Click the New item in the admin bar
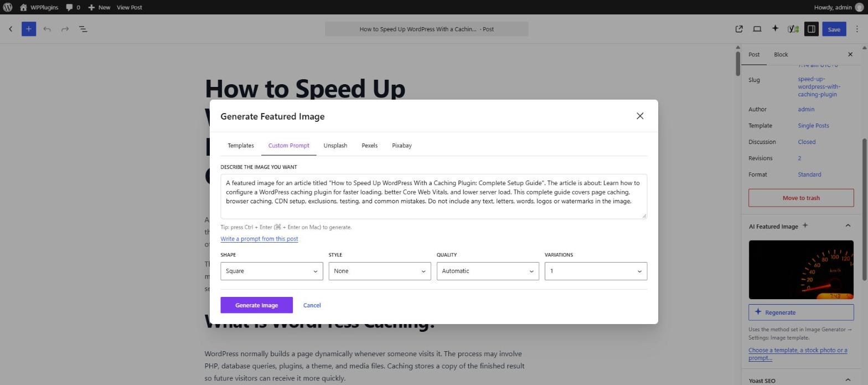The width and height of the screenshot is (868, 385). (99, 7)
